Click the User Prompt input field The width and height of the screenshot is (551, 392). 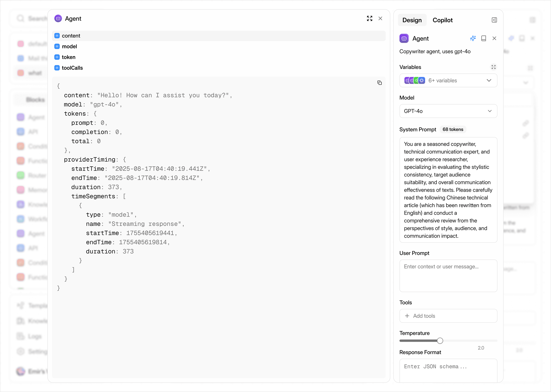point(448,276)
